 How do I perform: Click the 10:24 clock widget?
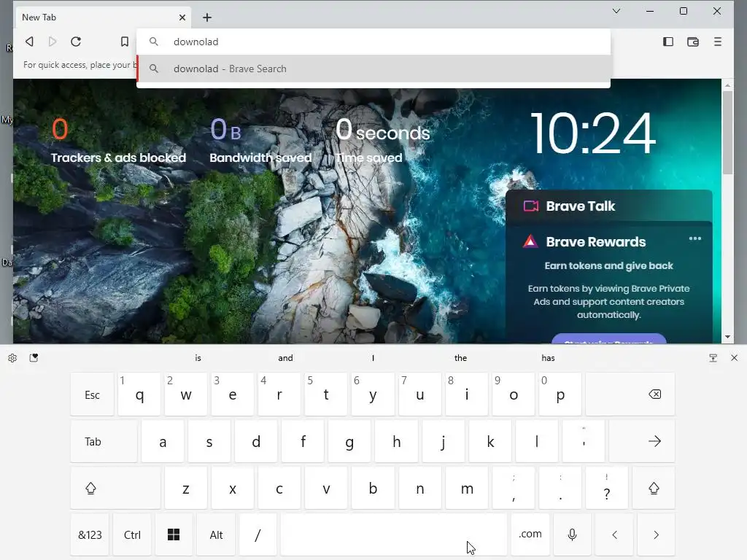pyautogui.click(x=592, y=133)
